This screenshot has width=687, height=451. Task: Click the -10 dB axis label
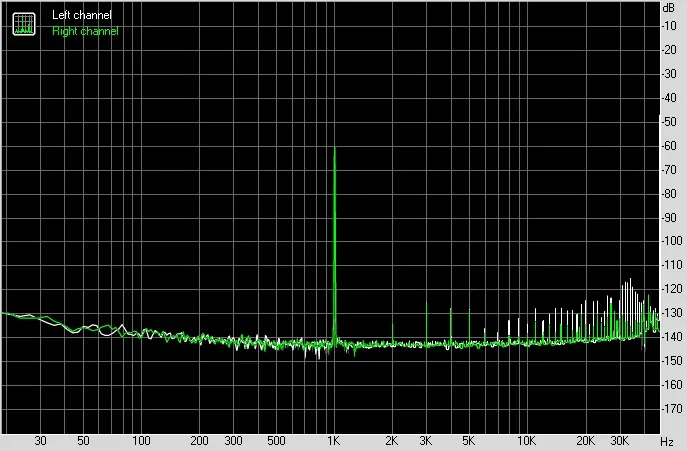[x=669, y=26]
